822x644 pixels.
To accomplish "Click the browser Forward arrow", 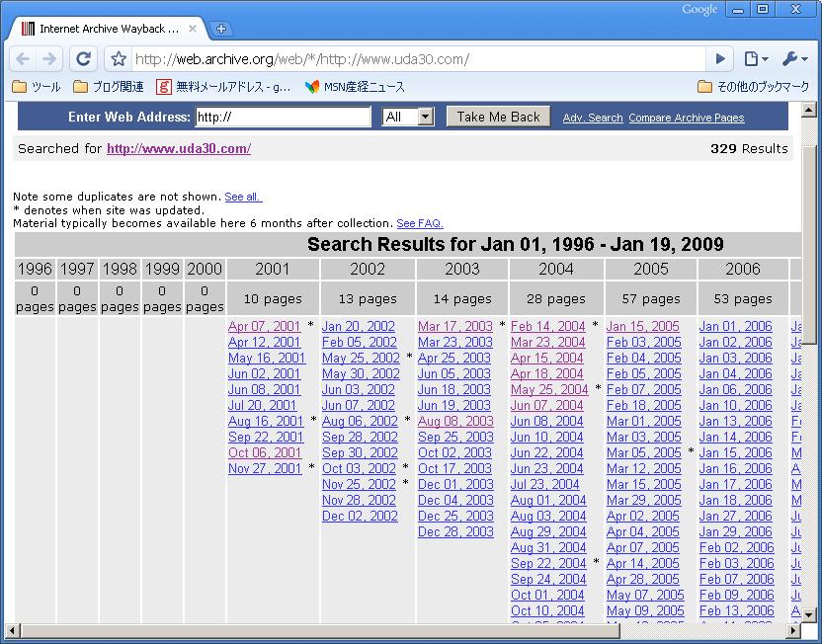I will coord(49,58).
